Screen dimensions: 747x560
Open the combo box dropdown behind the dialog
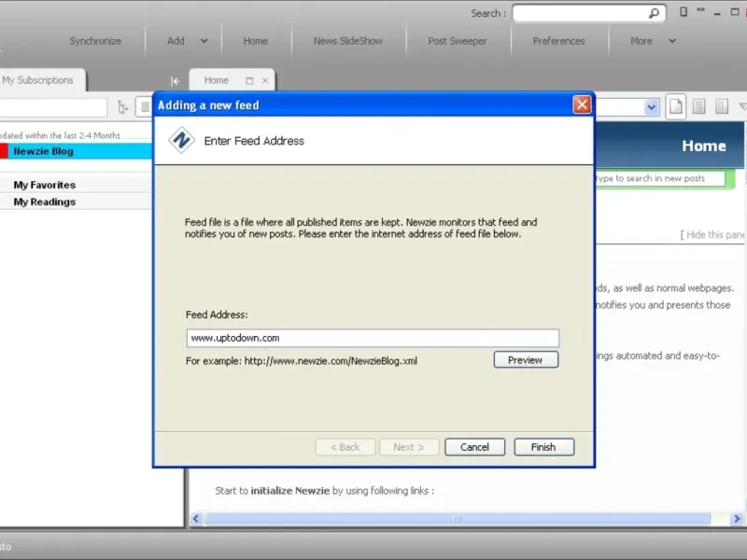tap(651, 107)
